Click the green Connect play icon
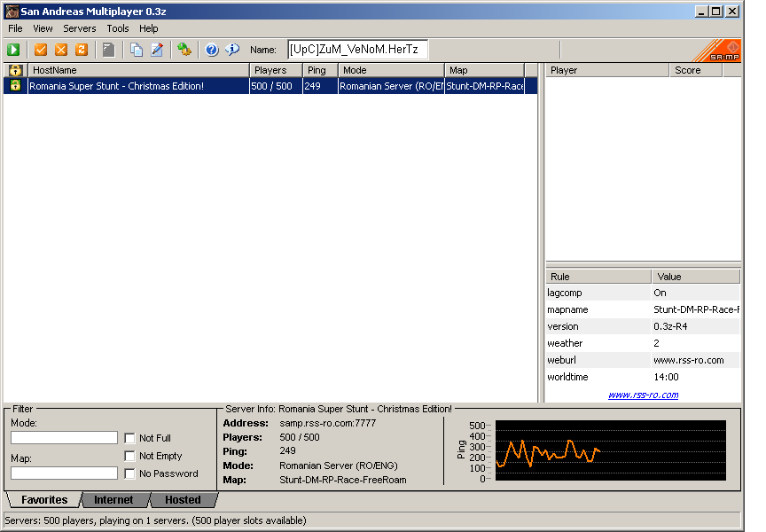766x532 pixels. (x=13, y=50)
